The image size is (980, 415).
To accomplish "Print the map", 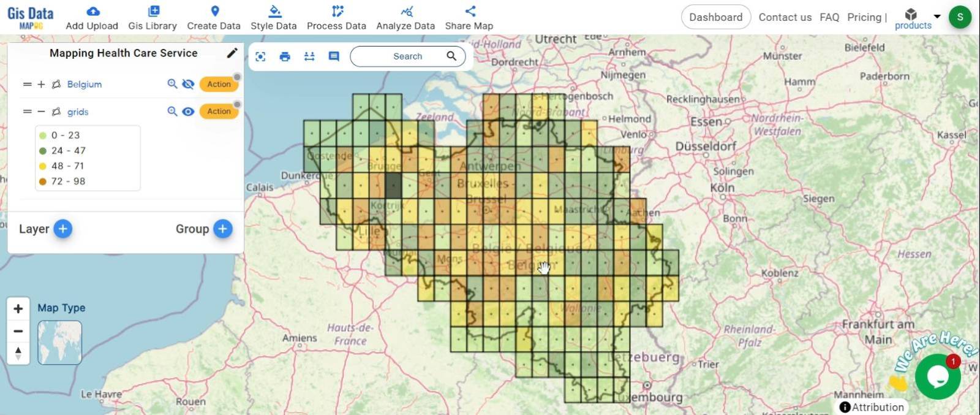I will 285,56.
